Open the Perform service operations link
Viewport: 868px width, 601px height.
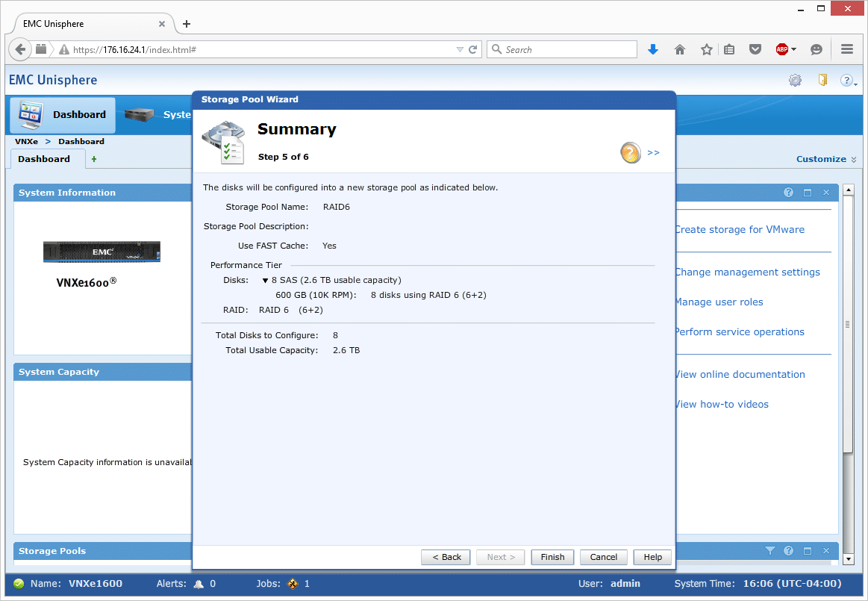[740, 331]
